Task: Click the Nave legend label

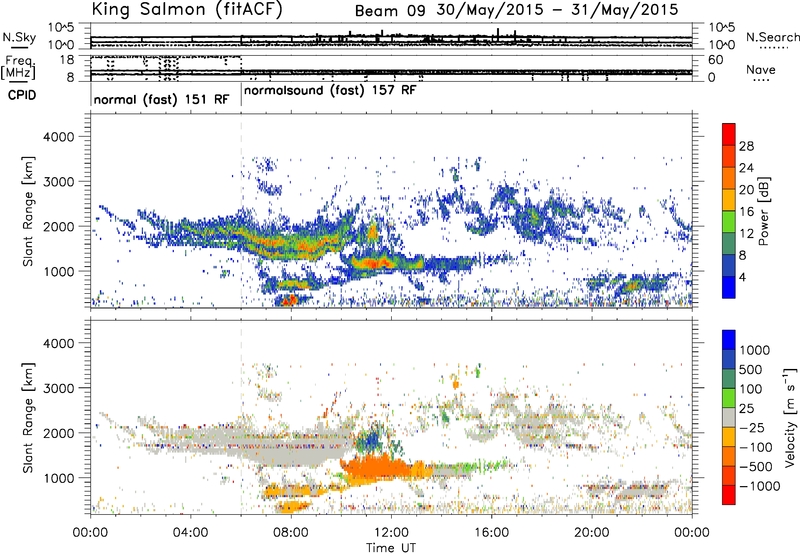Action: click(761, 70)
